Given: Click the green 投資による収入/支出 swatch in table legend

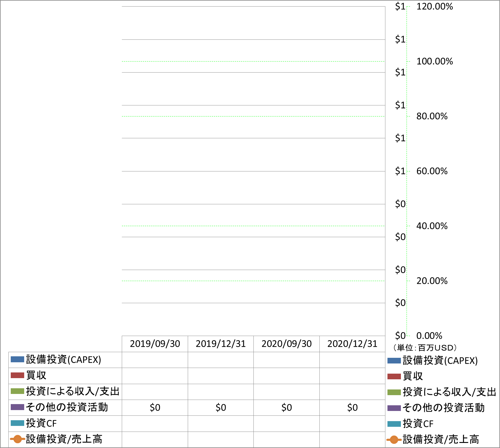Looking at the screenshot, I should point(17,391).
